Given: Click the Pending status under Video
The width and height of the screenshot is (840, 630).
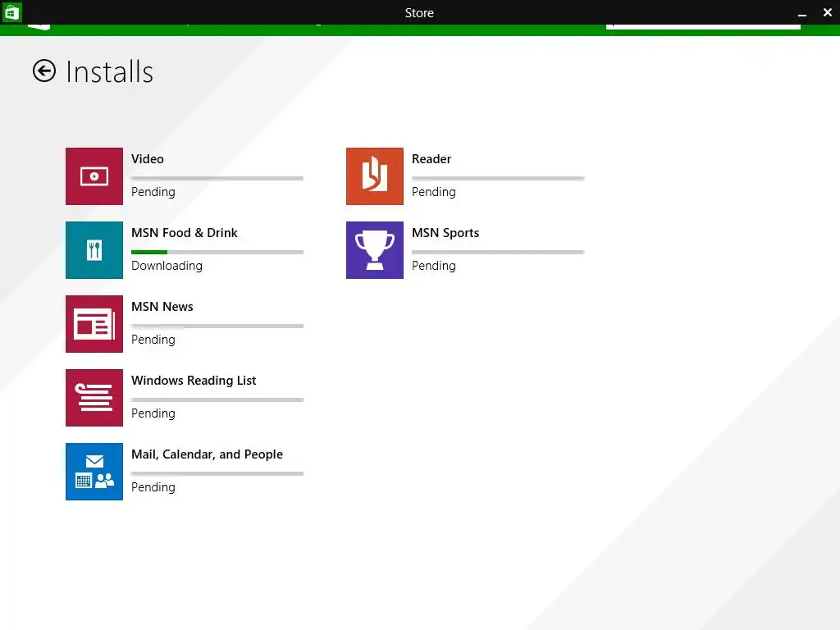Looking at the screenshot, I should 153,192.
